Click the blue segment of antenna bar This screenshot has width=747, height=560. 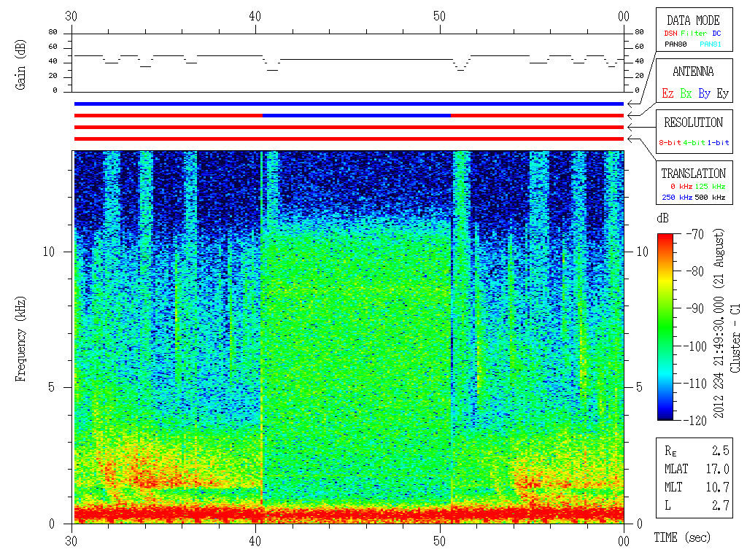pyautogui.click(x=357, y=115)
